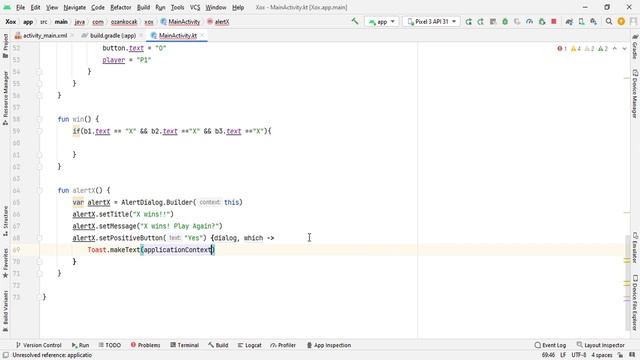Click the green Debug app bug icon
Viewport: 640px width, 360px height.
505,22
